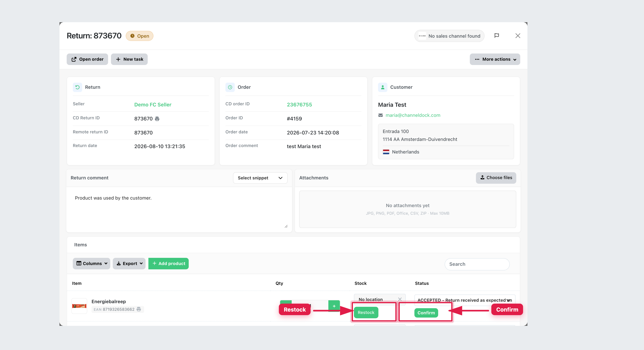Viewport: 644px width, 350px height.
Task: Click the Order section's clock icon
Action: pyautogui.click(x=230, y=87)
